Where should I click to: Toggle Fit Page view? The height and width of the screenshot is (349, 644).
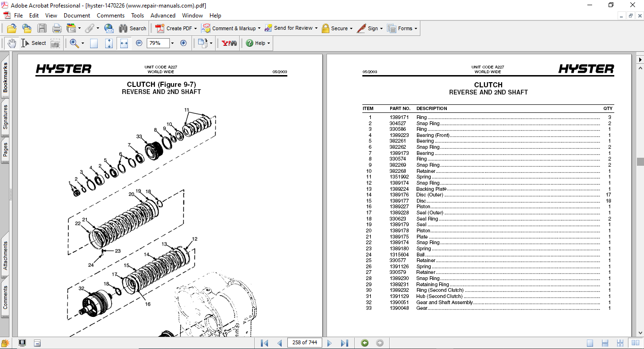[109, 43]
